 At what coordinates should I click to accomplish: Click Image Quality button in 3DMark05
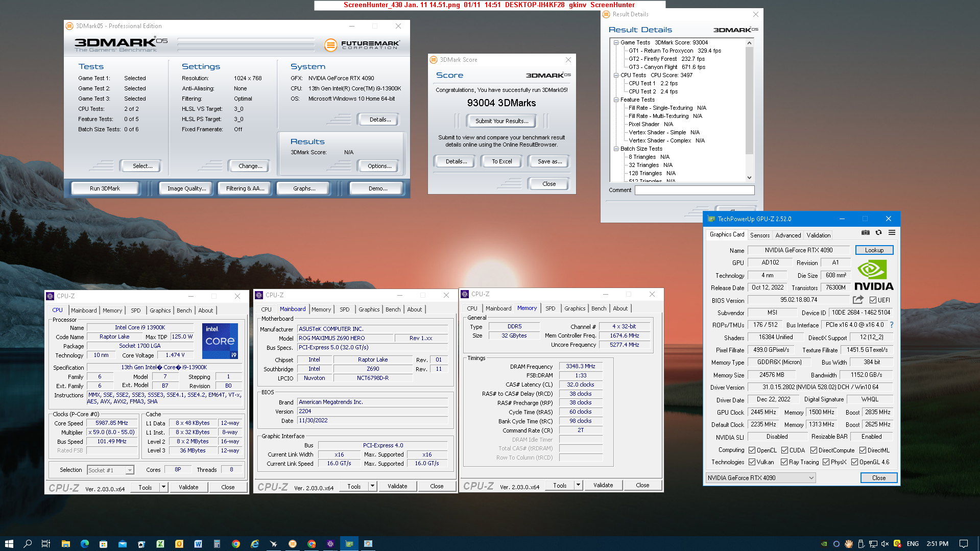[x=186, y=188]
